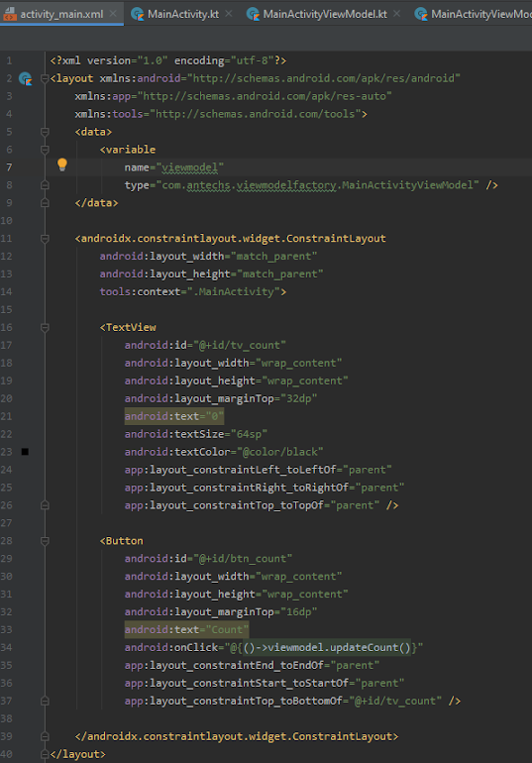Click layout_constraintLeft_toLeftOf attribute

[259, 470]
